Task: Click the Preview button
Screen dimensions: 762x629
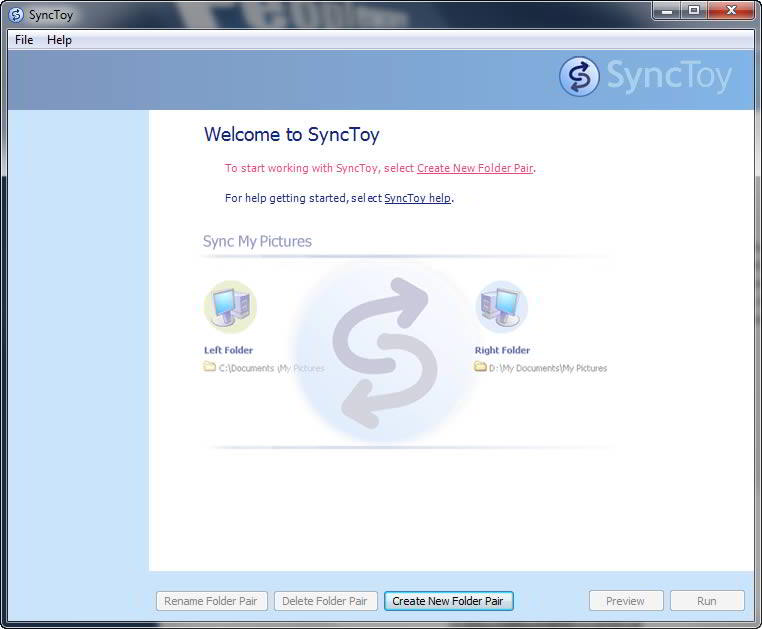Action: pos(625,601)
